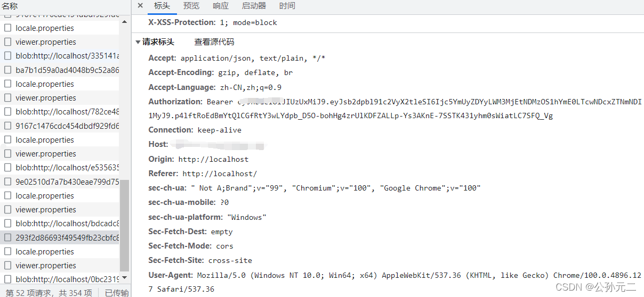Click the file icon of blob:http://localhost/bdcadc8
Screen dimensions: 644x297
pos(8,224)
